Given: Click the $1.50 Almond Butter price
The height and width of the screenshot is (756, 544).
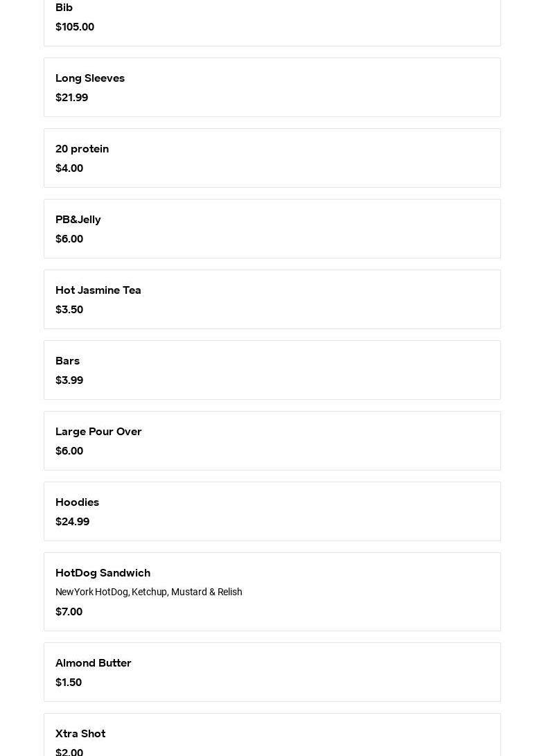Looking at the screenshot, I should tap(69, 683).
